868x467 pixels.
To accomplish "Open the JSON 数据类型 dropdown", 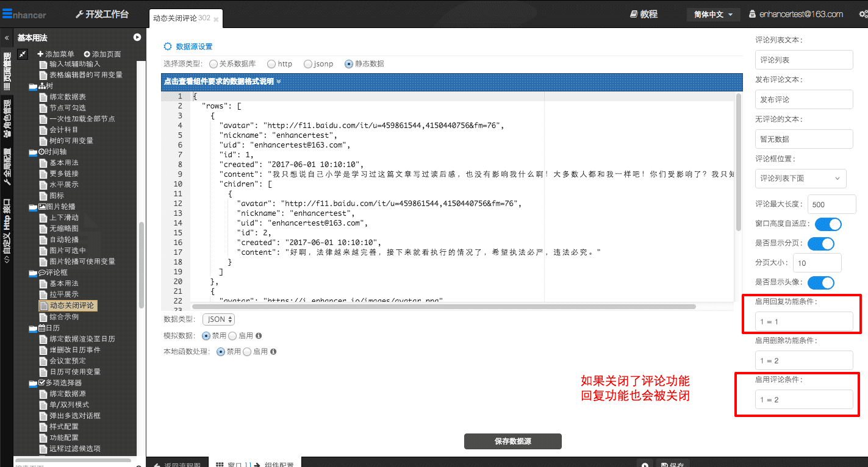I will 220,319.
